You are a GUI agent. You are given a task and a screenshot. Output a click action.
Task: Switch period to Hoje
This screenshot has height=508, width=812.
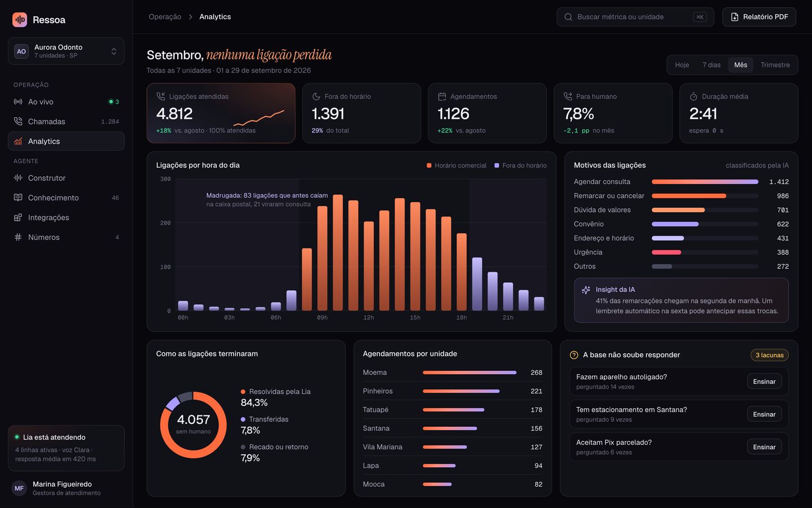pyautogui.click(x=682, y=65)
